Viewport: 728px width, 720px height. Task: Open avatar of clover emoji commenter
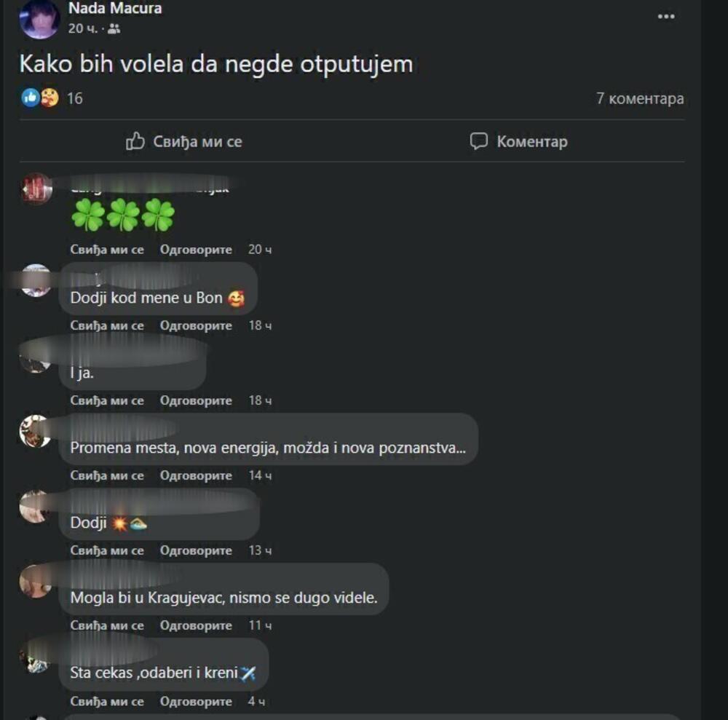(36, 189)
